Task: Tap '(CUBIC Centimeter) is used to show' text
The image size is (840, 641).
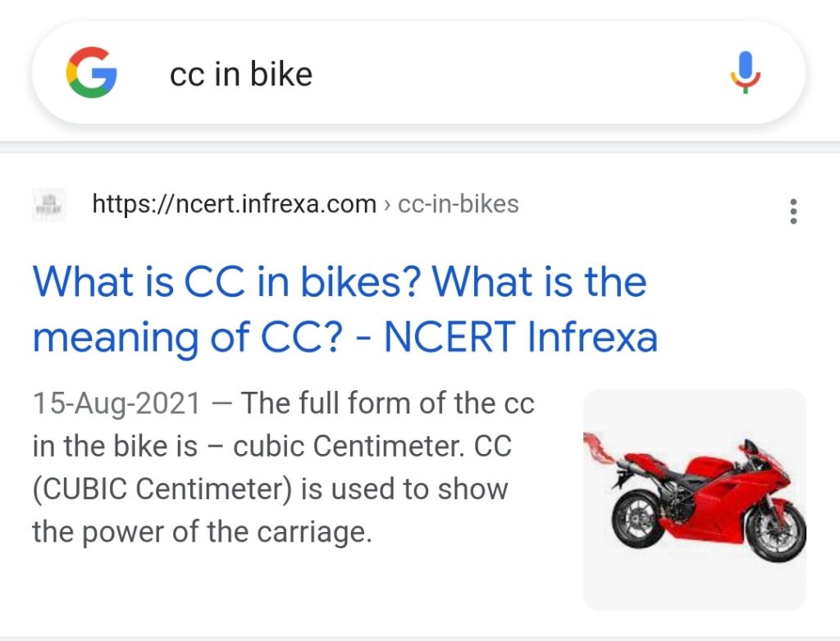Action: point(270,489)
